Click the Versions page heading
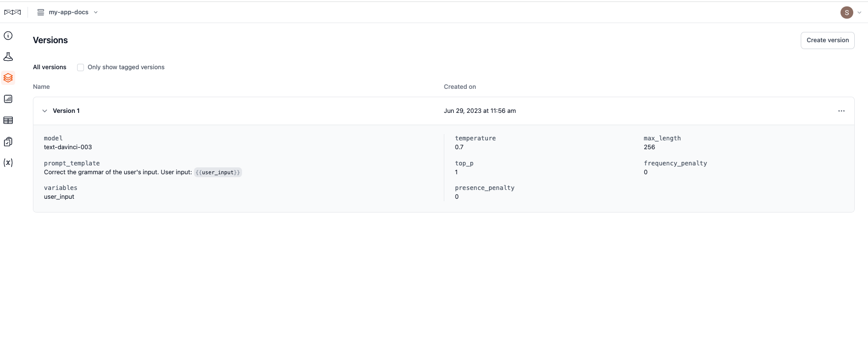 pos(50,40)
